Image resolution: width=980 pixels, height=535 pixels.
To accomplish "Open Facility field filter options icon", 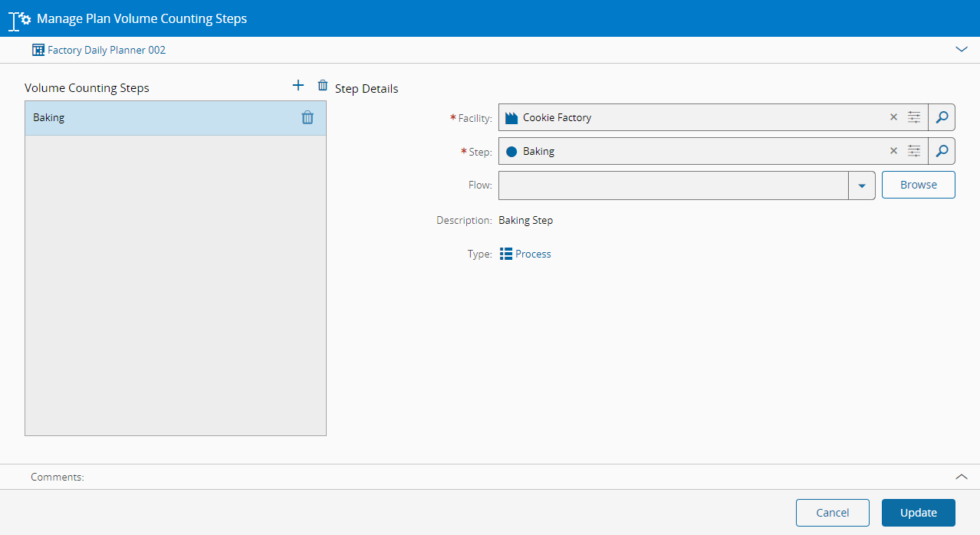I will [914, 117].
